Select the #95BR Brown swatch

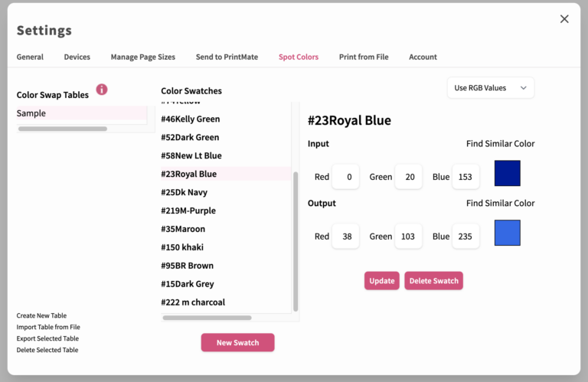(226, 266)
